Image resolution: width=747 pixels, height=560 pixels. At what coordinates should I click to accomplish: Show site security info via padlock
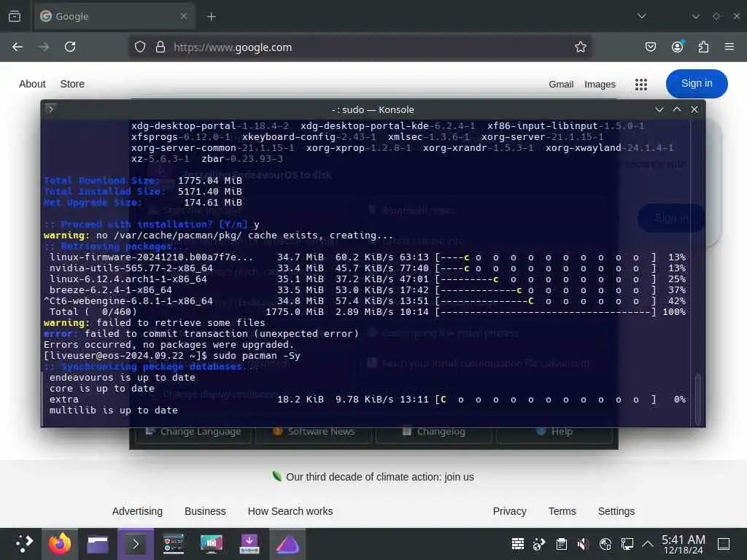coord(160,47)
